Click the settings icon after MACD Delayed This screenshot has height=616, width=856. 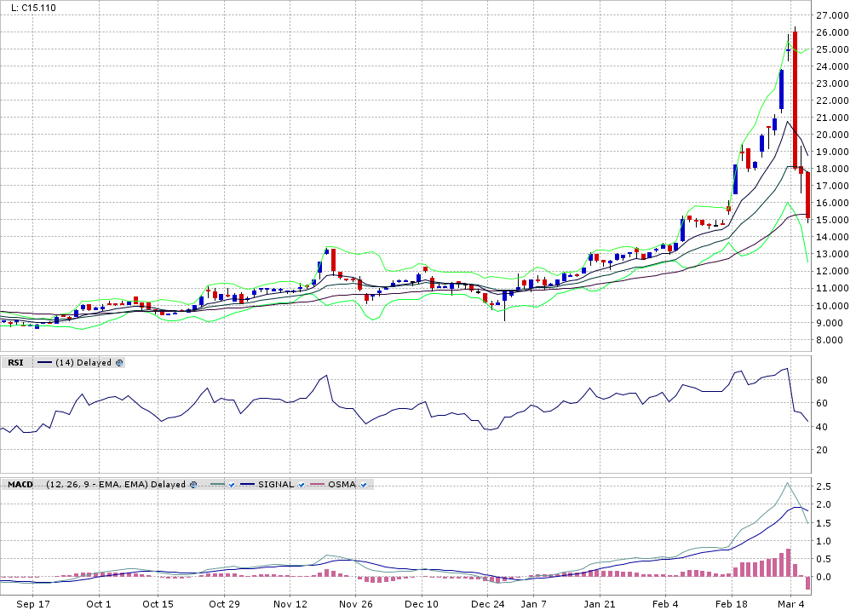tap(193, 484)
